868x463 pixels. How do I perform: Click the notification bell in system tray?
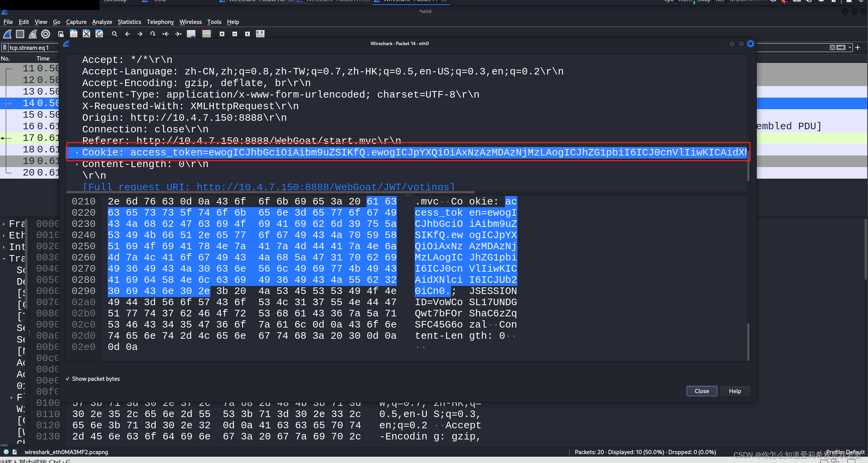coord(821,1)
